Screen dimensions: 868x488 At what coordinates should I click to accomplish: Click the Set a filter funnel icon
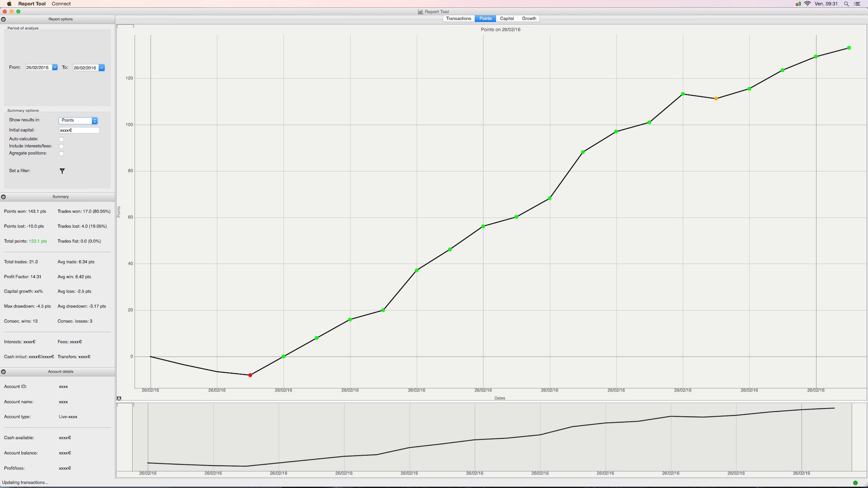62,171
